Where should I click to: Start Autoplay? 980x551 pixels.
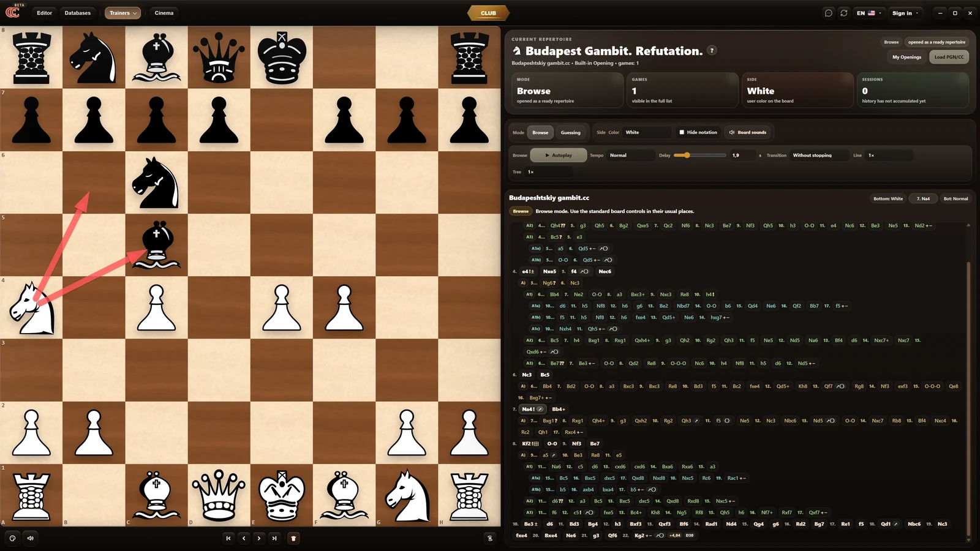pos(559,156)
